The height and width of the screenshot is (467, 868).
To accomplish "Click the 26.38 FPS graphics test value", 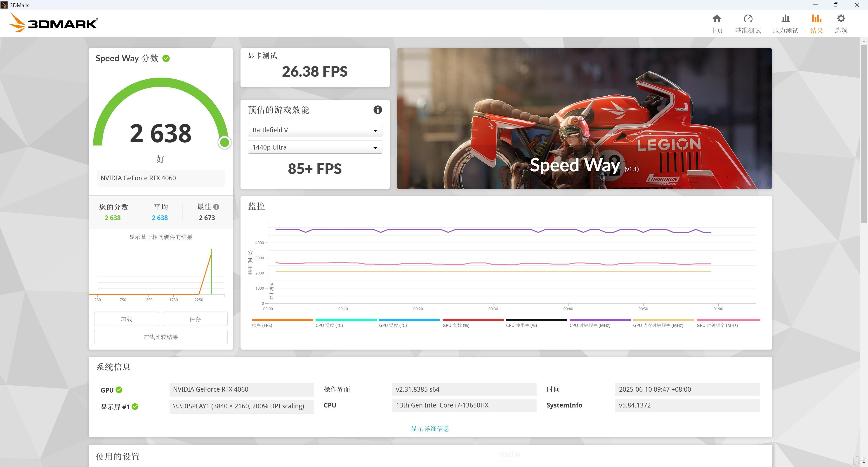I will pyautogui.click(x=314, y=71).
